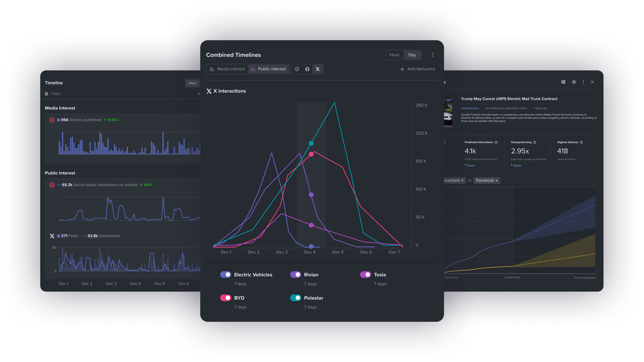Screen dimensions: 644x362
Task: Expand Details under Predicted Interactions
Action: coord(471,165)
